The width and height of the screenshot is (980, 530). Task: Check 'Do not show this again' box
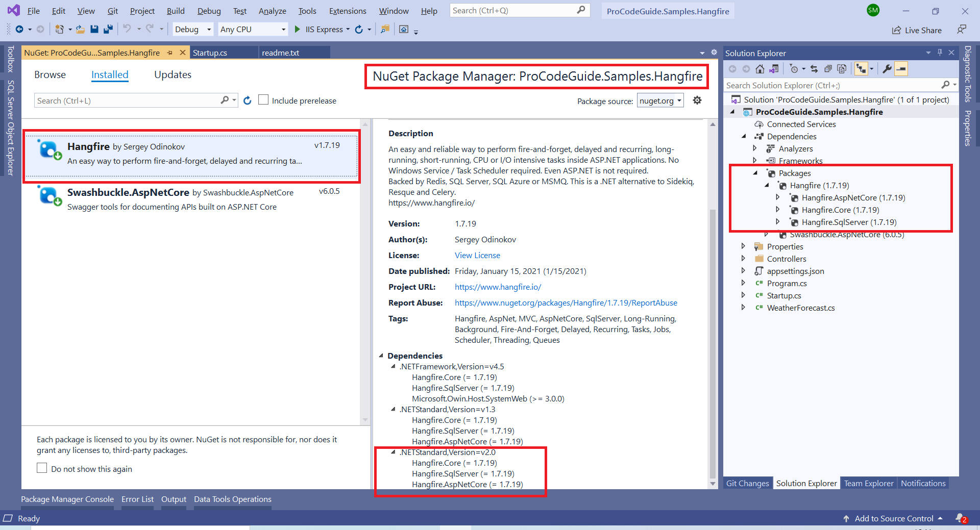click(x=42, y=468)
